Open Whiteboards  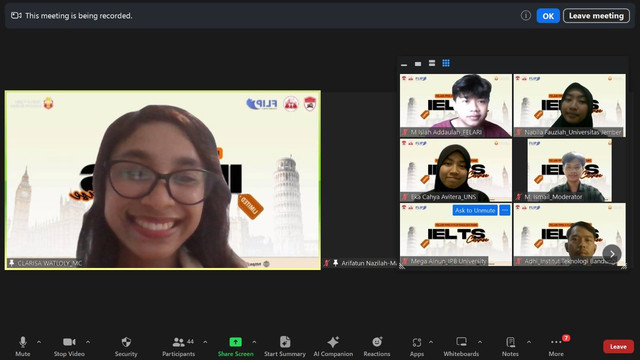click(x=461, y=347)
